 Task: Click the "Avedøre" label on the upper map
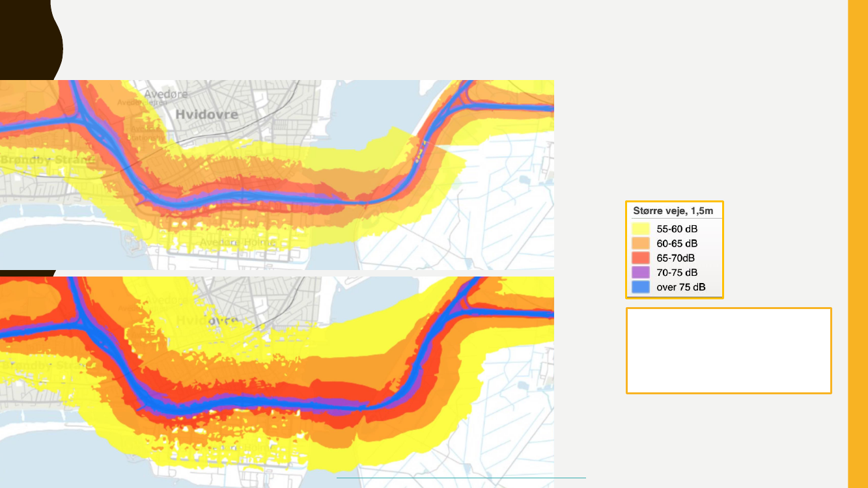pos(165,94)
